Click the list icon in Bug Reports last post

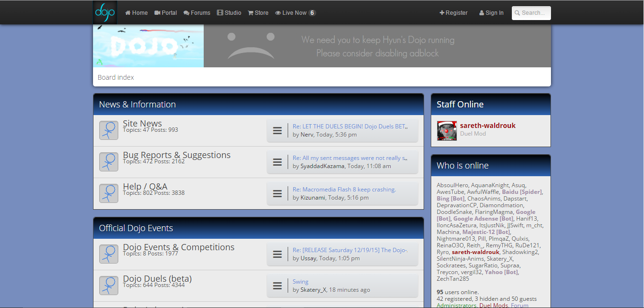277,162
